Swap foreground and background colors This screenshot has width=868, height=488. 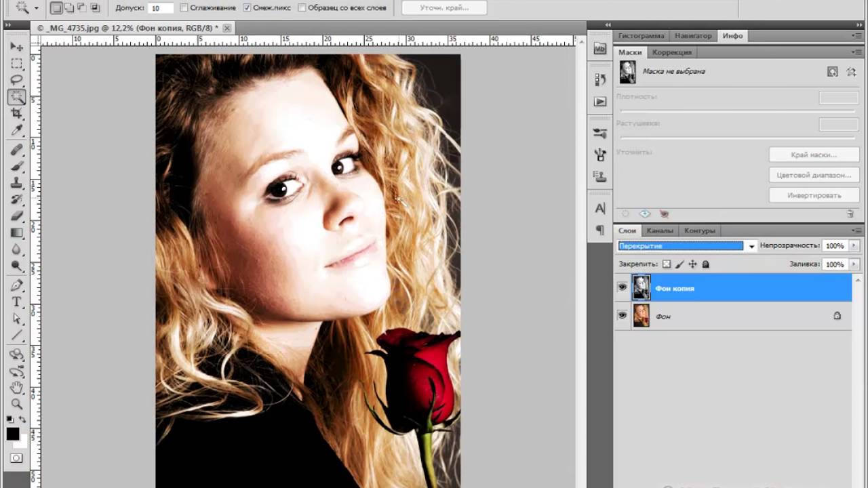(22, 420)
